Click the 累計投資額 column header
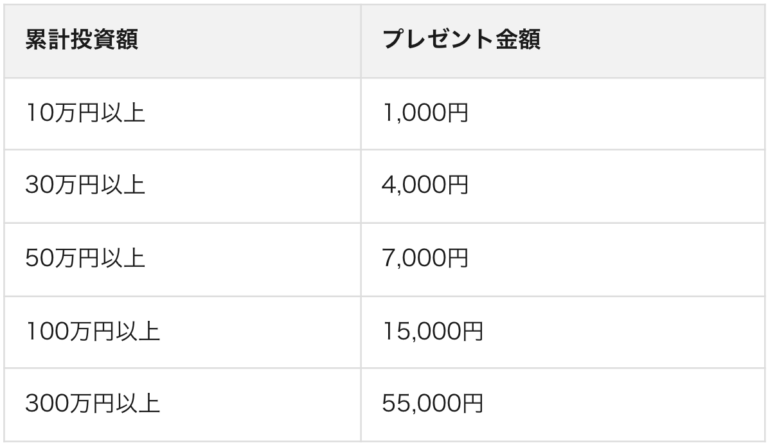 [82, 40]
